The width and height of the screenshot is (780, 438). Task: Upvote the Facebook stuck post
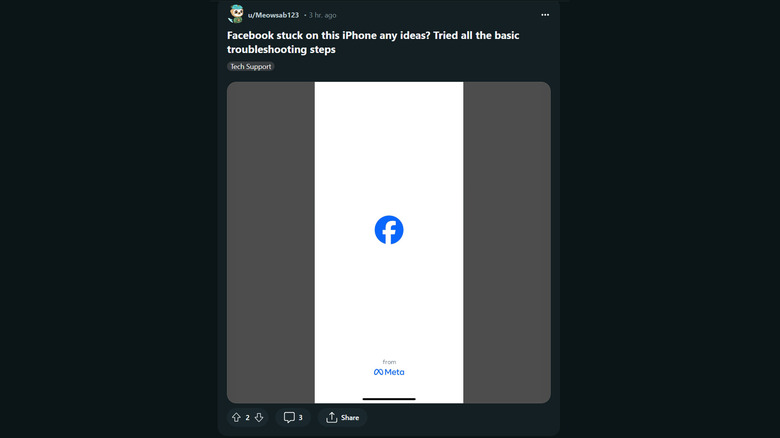(x=236, y=417)
